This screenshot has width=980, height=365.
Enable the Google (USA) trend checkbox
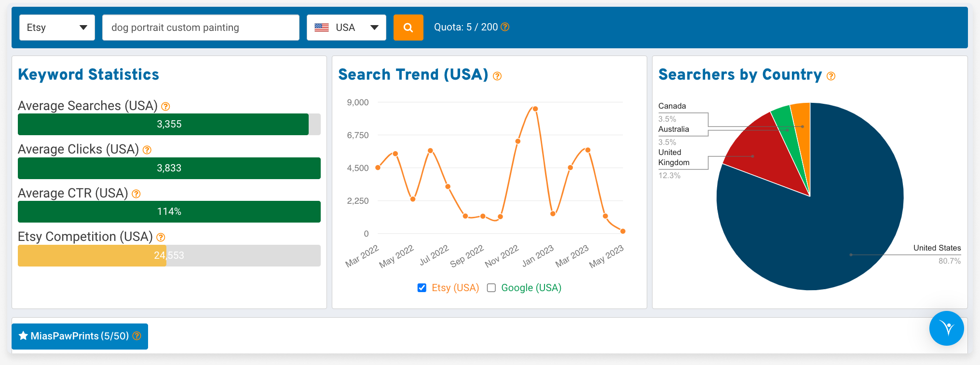[491, 288]
